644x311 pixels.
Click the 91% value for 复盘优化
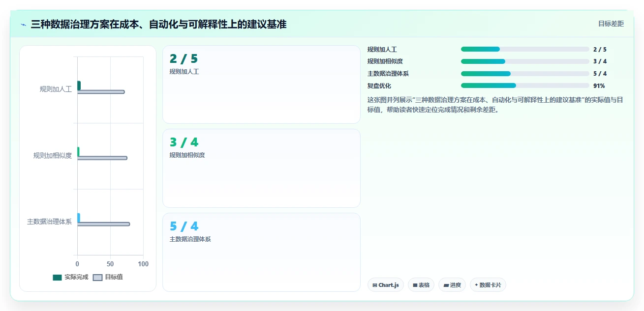coord(599,85)
